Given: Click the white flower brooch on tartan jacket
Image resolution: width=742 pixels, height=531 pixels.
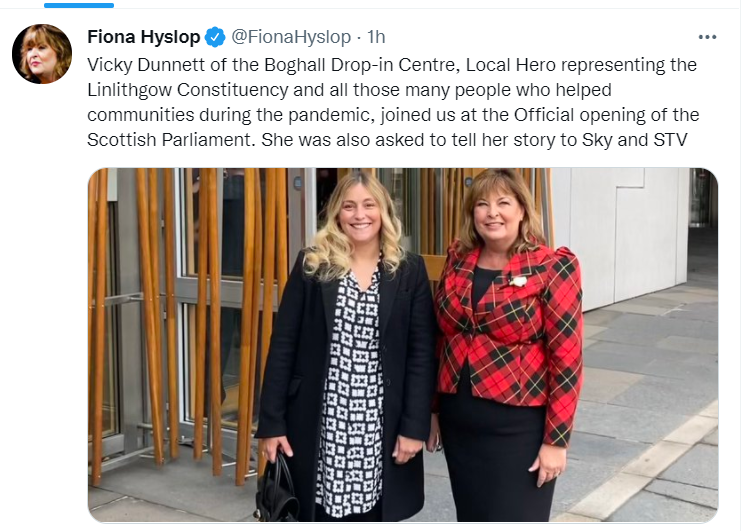Looking at the screenshot, I should coord(518,281).
